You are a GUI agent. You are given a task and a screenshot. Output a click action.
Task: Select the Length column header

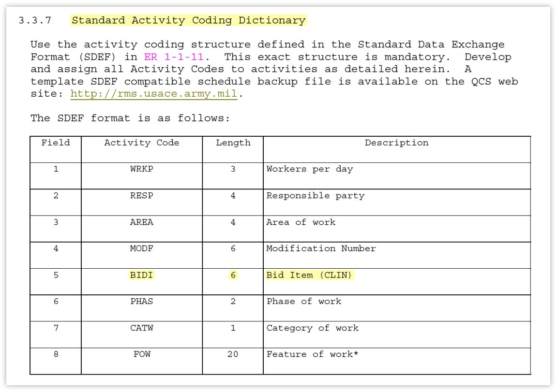232,143
